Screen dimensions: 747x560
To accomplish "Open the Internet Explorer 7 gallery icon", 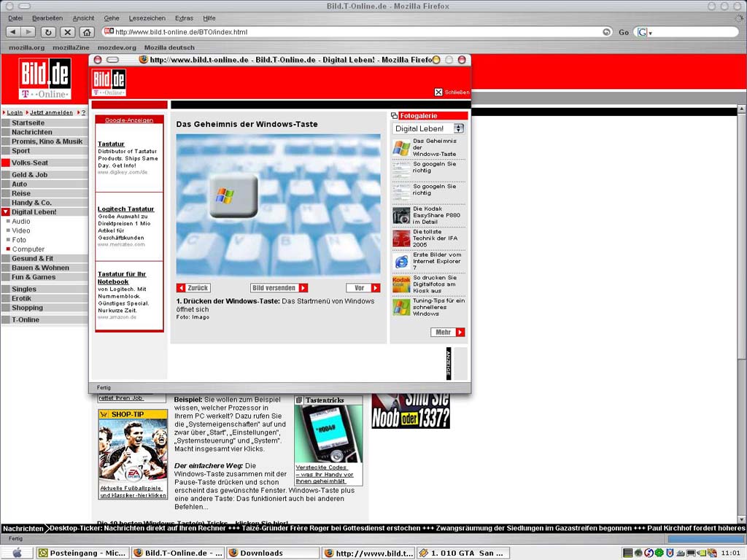I will click(401, 262).
